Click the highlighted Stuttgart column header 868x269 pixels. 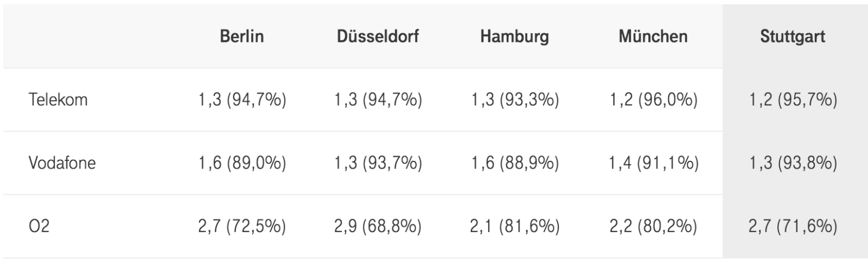793,36
